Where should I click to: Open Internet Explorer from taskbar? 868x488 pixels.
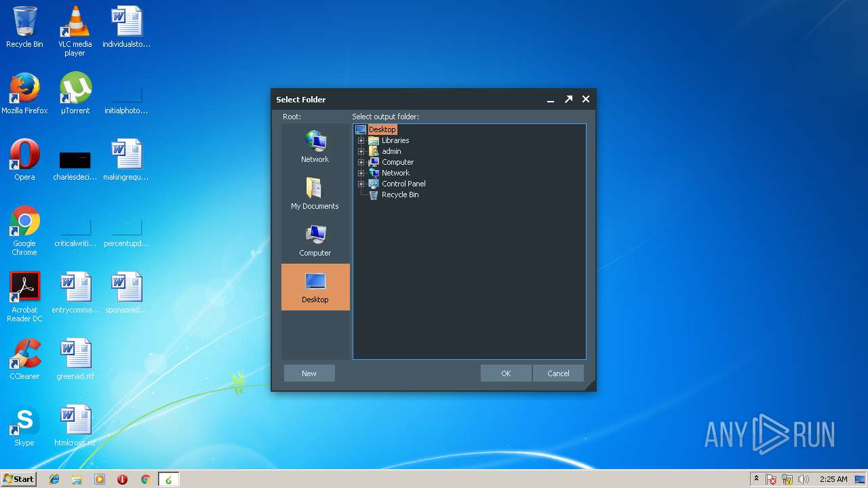pos(54,479)
